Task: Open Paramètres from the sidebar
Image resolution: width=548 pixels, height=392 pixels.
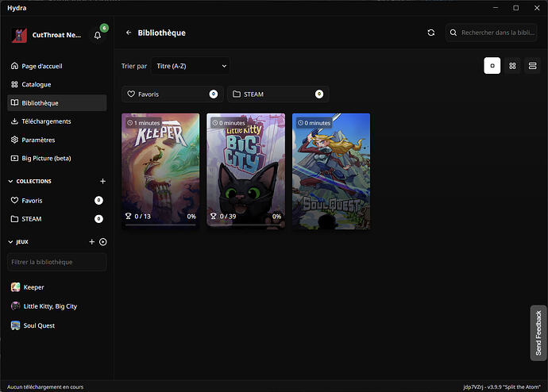Action: 57,140
